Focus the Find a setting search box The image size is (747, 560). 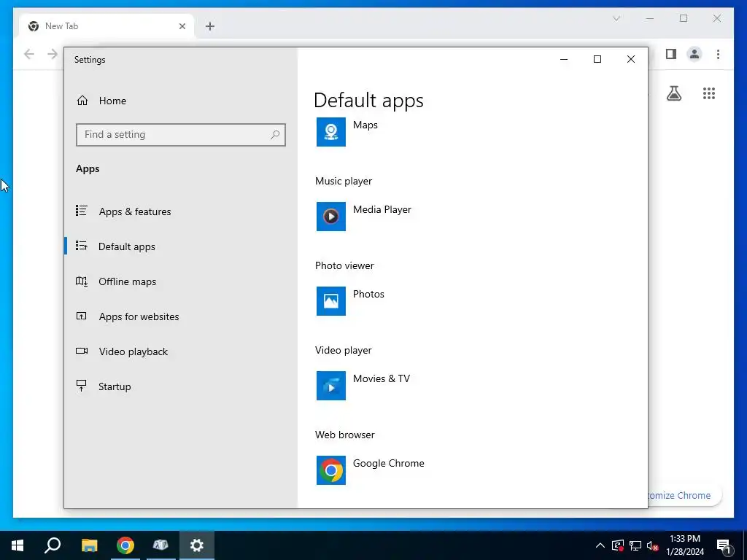coord(181,135)
